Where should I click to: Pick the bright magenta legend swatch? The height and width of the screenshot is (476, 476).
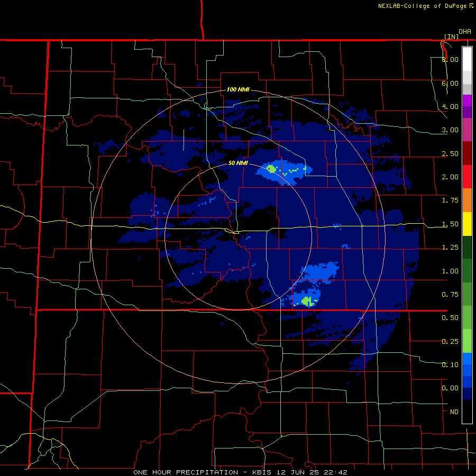[467, 100]
